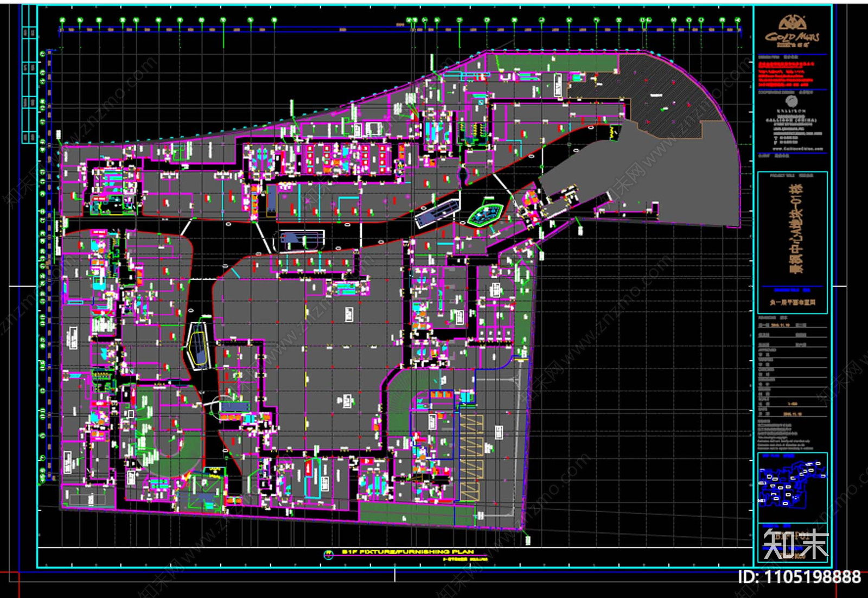Viewport: 868px width, 598px height.
Task: Click the Gold Mans logo in title block
Action: click(792, 32)
